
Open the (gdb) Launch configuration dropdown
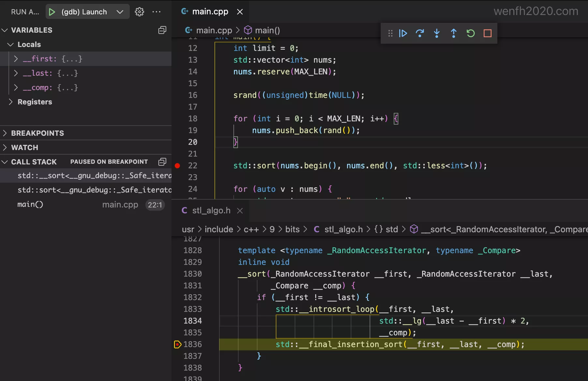coord(120,12)
